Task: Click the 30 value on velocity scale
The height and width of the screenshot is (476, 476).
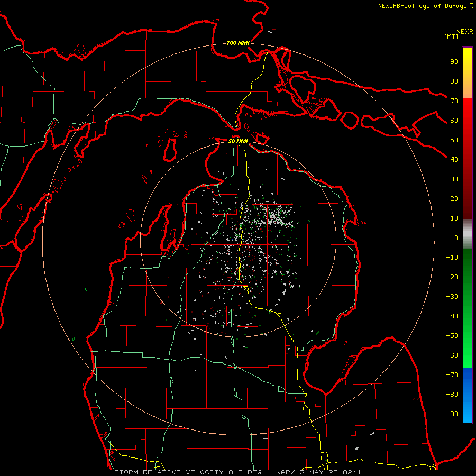Action: tap(454, 179)
